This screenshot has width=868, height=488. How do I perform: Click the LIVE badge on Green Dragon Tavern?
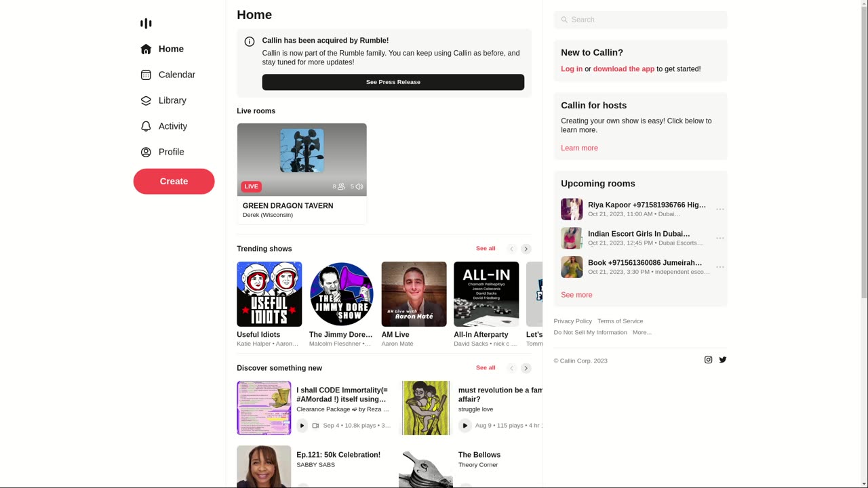251,186
